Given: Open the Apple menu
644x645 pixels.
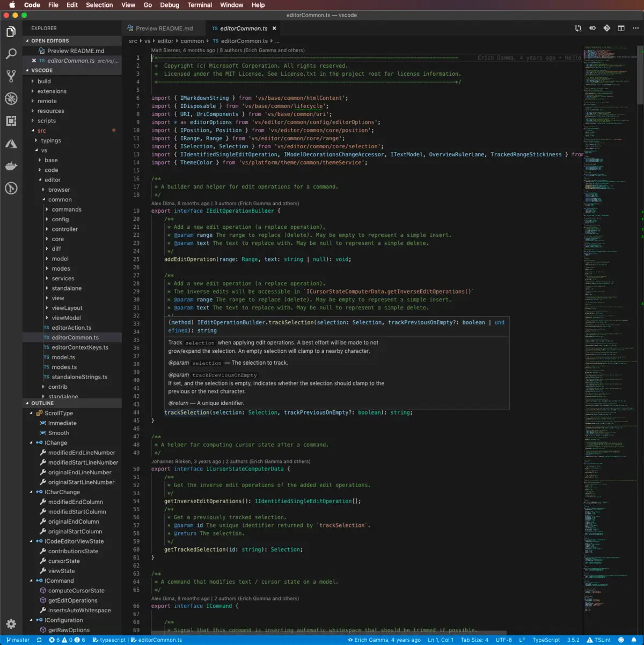Looking at the screenshot, I should 12,5.
